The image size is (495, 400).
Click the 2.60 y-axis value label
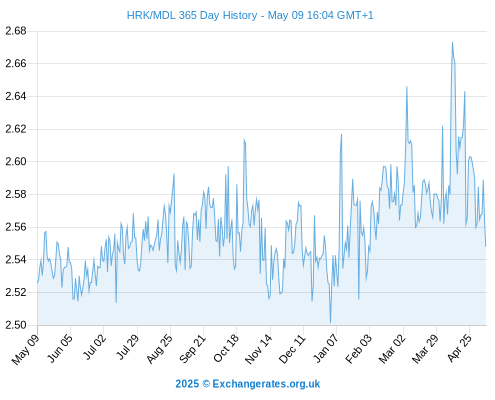pos(16,161)
